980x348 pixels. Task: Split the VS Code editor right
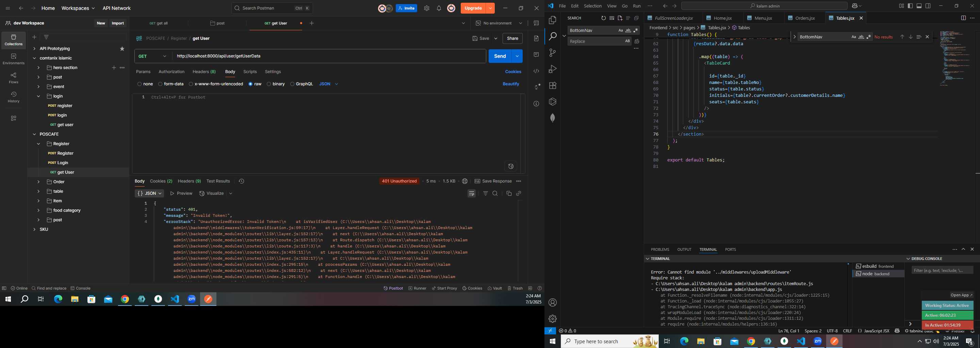[963, 18]
